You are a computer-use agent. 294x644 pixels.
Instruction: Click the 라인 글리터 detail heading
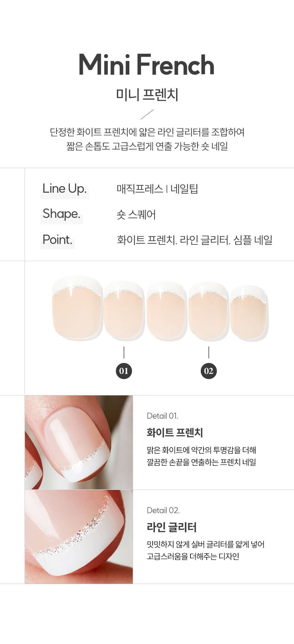[x=172, y=527]
